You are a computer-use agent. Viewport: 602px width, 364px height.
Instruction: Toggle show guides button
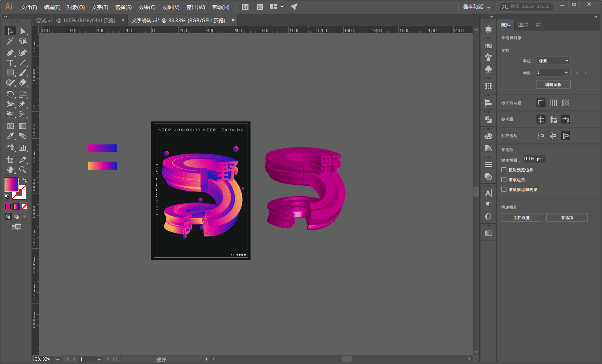click(x=541, y=119)
